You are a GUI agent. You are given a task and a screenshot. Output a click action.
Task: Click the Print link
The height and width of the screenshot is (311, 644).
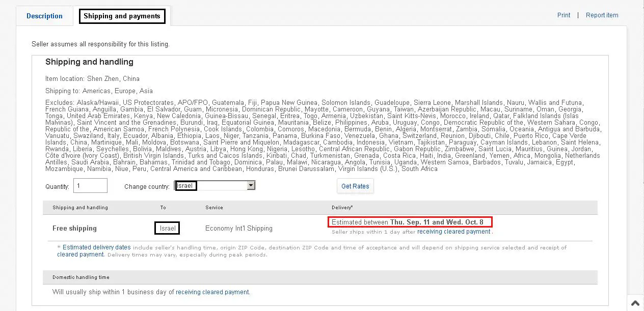[563, 15]
